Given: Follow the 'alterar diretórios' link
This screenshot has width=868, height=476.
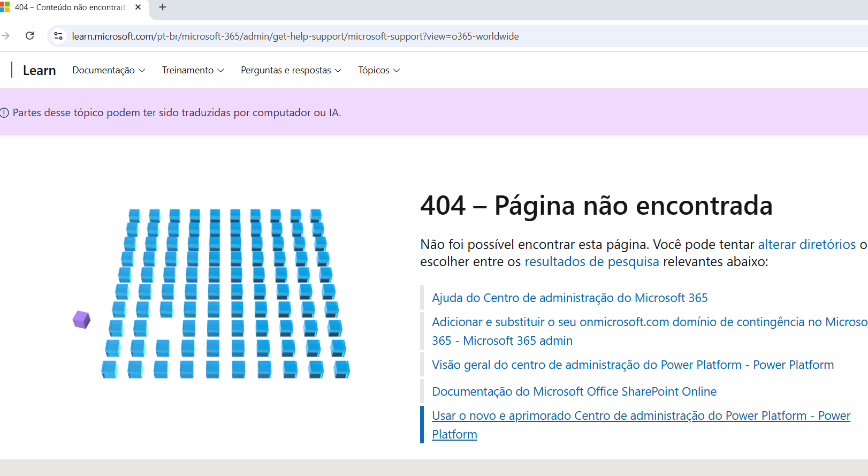Looking at the screenshot, I should (x=807, y=244).
